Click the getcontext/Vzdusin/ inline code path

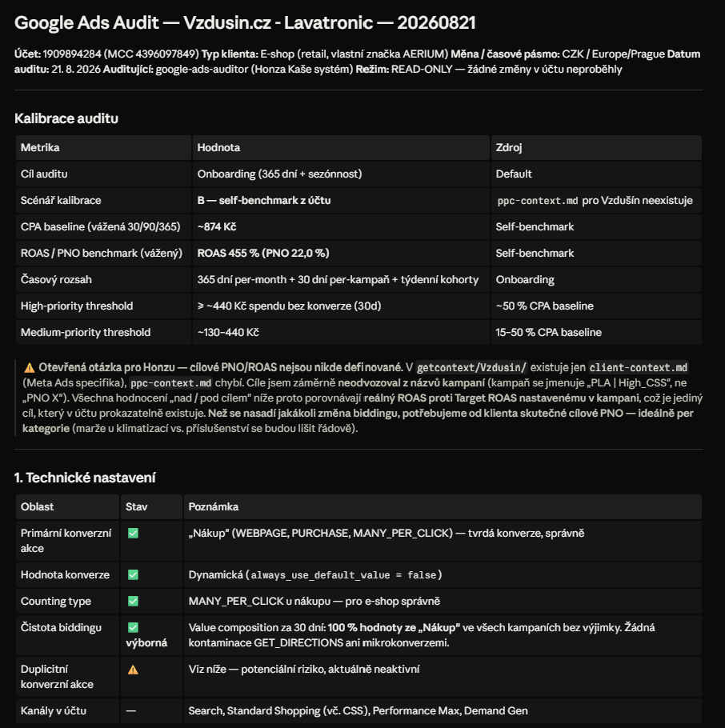tap(471, 368)
